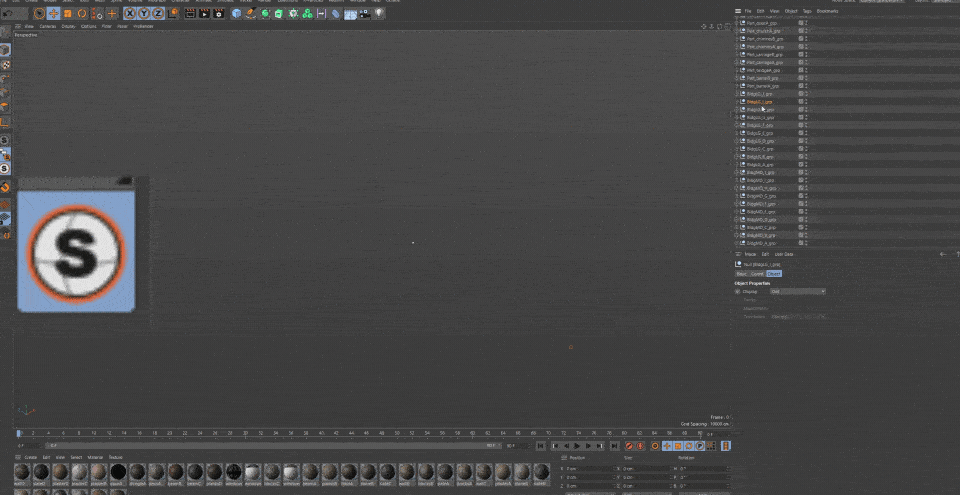This screenshot has height=495, width=960.
Task: Open the Render Settings icon
Action: [219, 13]
